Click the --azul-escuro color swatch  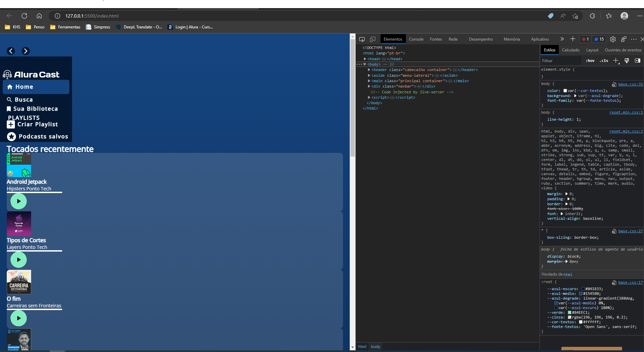pyautogui.click(x=583, y=289)
